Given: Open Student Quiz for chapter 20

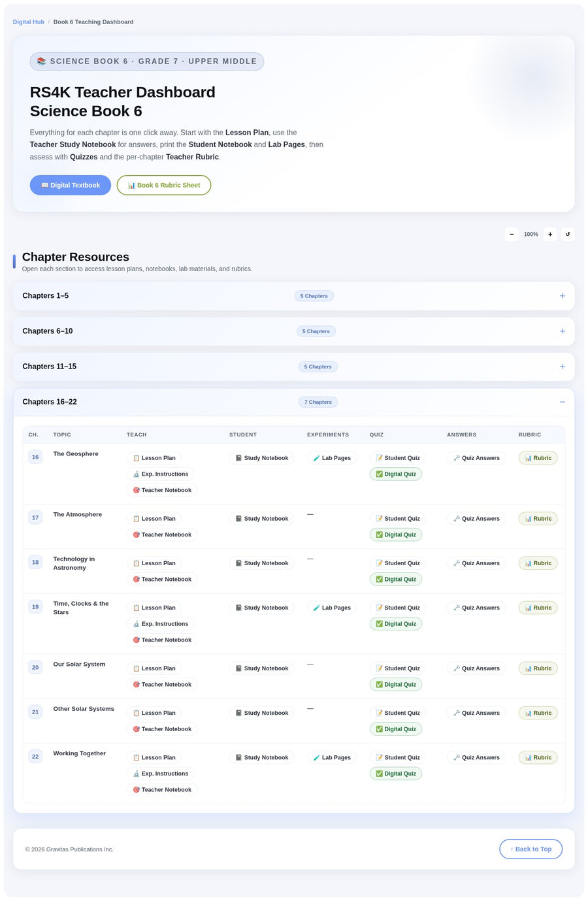Looking at the screenshot, I should pyautogui.click(x=398, y=668).
